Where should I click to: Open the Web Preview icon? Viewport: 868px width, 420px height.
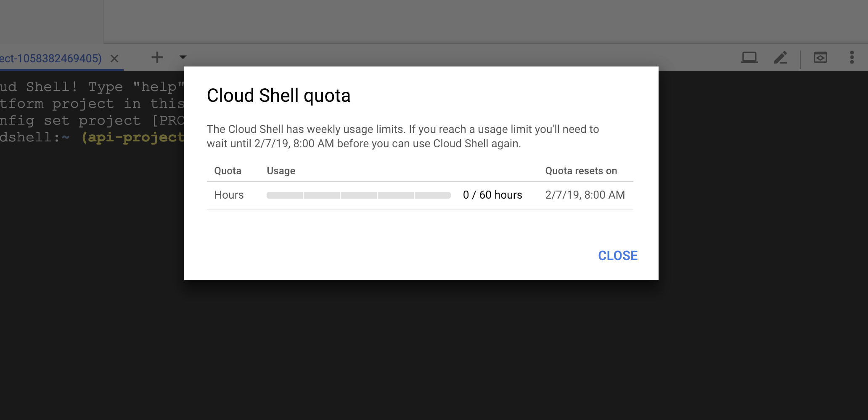820,57
